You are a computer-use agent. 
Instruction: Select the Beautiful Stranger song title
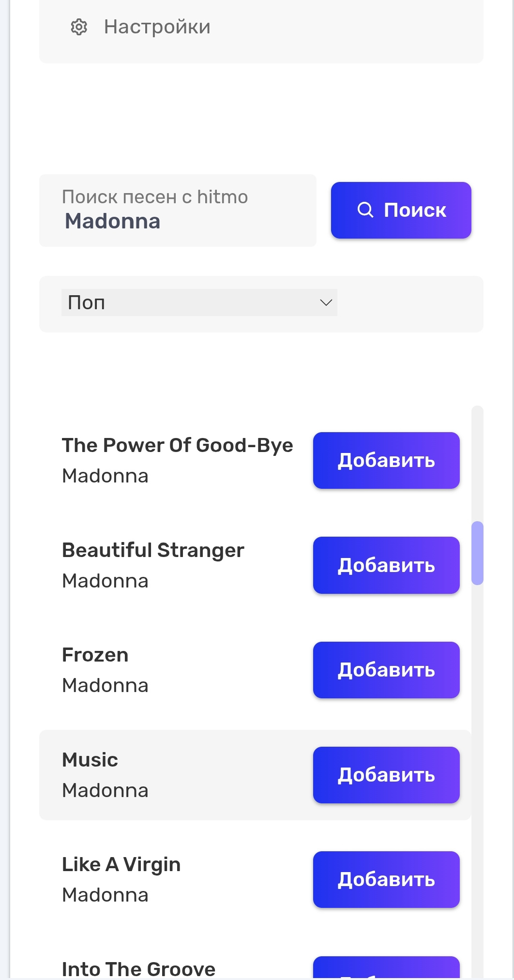pyautogui.click(x=153, y=550)
